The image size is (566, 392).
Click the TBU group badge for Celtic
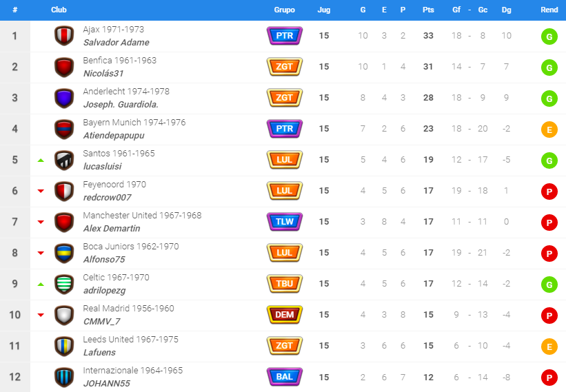(x=285, y=284)
